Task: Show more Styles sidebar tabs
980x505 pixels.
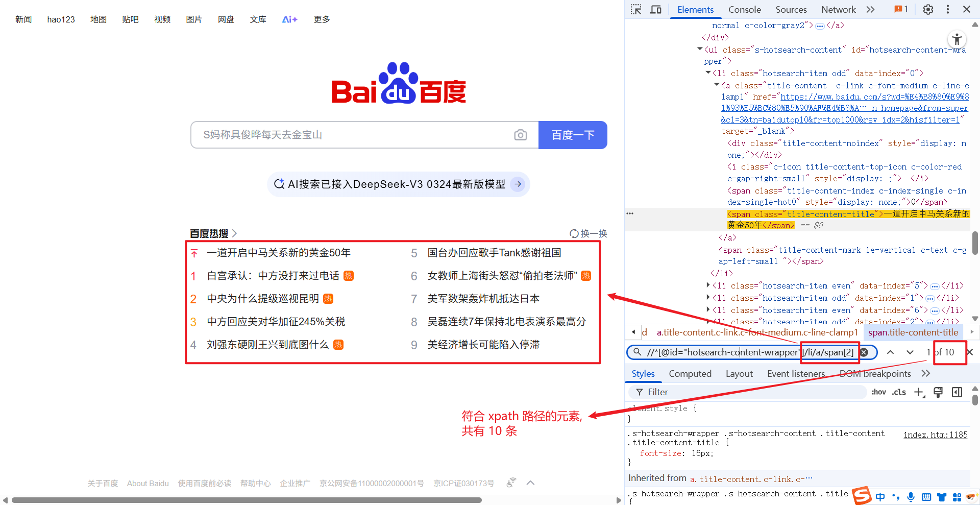Action: [926, 374]
